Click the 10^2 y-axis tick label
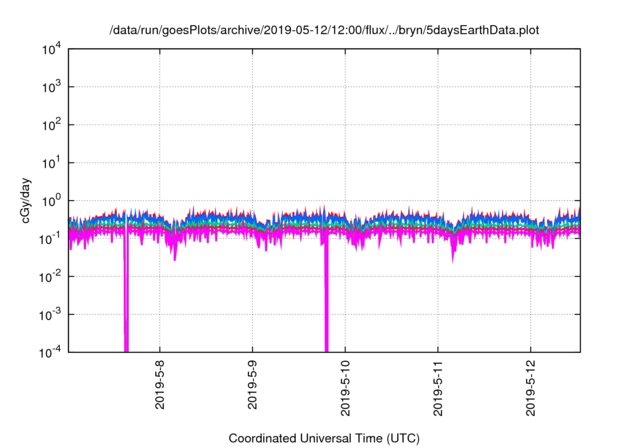Viewport: 640px width, 448px height. (x=51, y=125)
